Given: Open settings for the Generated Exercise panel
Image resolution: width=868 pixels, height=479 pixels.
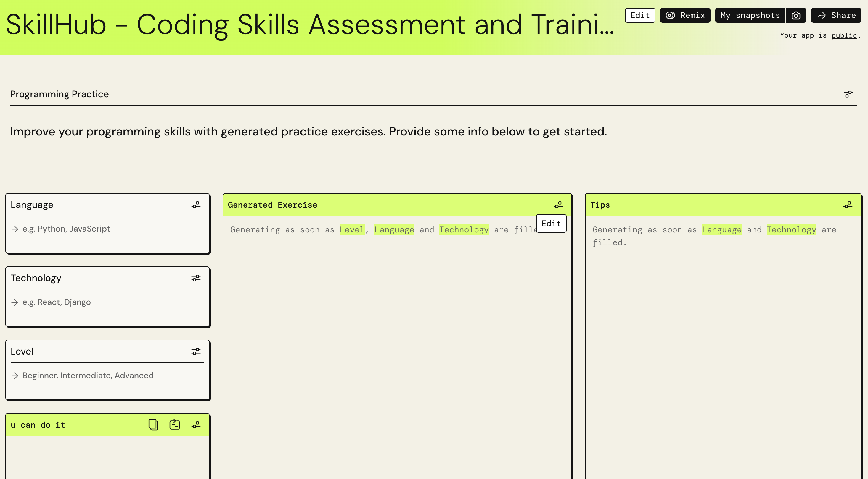Looking at the screenshot, I should click(558, 204).
